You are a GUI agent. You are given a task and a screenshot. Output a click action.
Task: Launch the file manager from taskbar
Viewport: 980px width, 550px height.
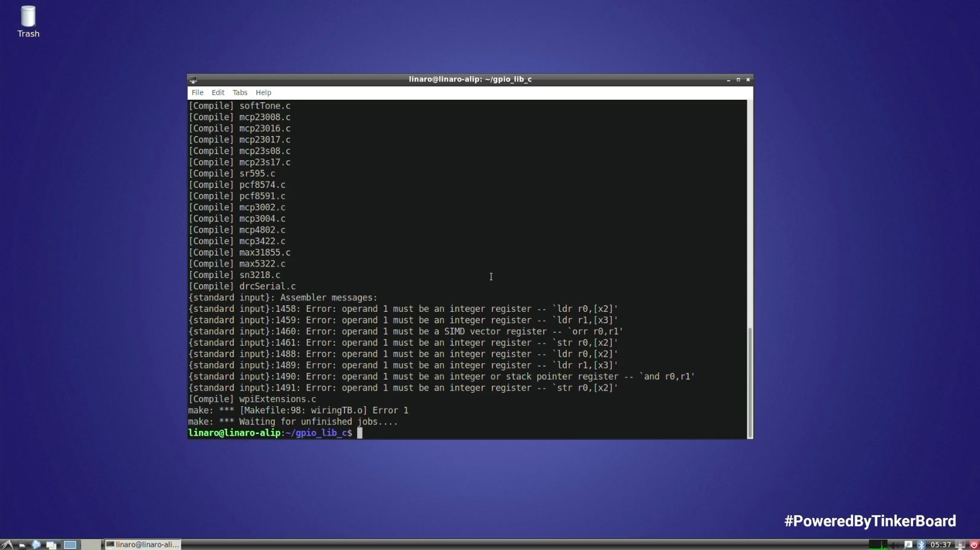click(x=22, y=545)
